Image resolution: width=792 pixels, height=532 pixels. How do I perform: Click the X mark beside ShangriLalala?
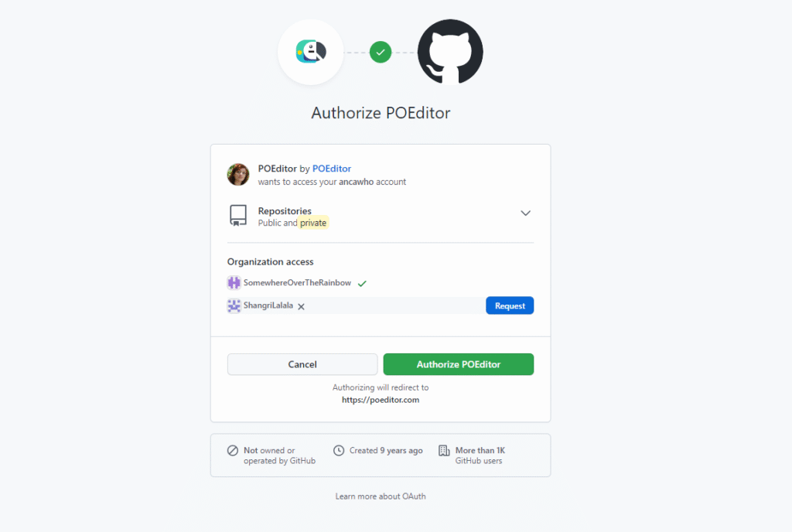[301, 306]
